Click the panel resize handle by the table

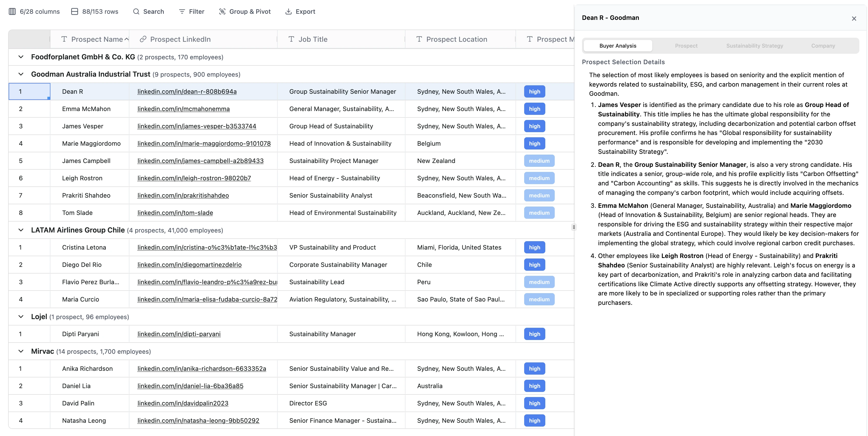click(574, 227)
